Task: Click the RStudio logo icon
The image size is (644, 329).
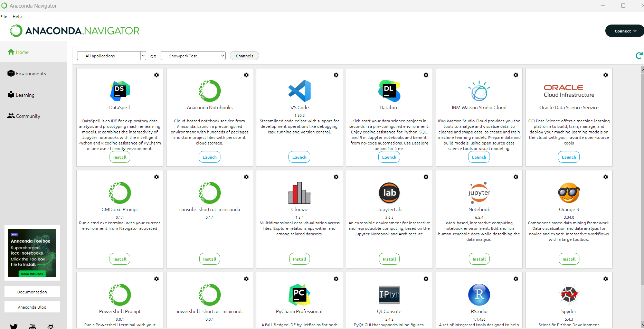Action: 479,295
